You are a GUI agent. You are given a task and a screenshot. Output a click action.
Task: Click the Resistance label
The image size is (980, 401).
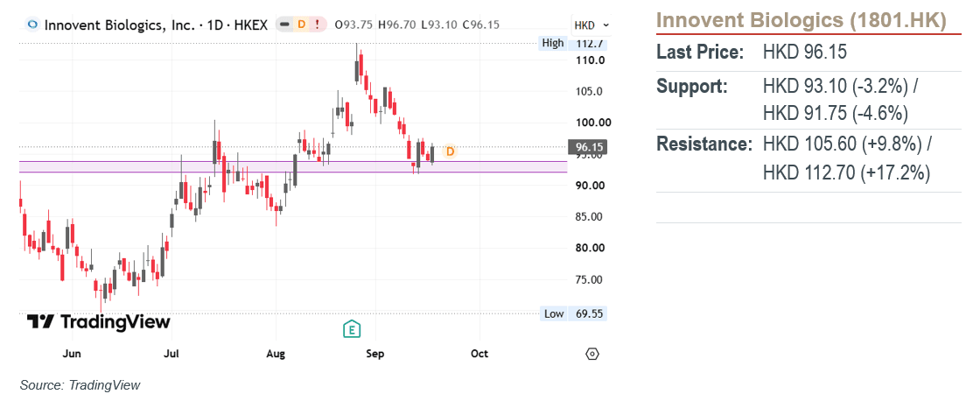[x=704, y=144]
